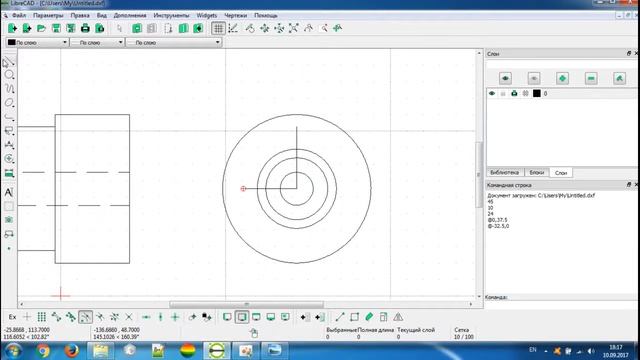The height and width of the screenshot is (360, 640).
Task: Switch to the Библиотека tab
Action: coord(504,173)
